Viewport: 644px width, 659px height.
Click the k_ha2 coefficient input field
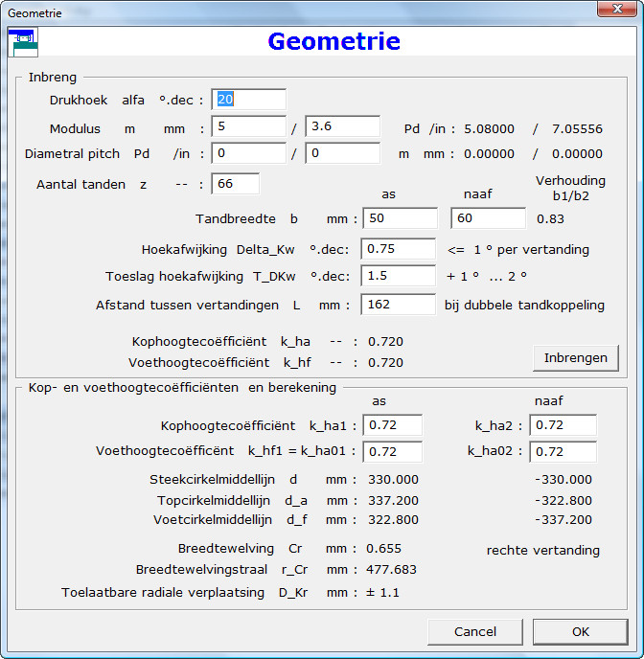pos(563,425)
